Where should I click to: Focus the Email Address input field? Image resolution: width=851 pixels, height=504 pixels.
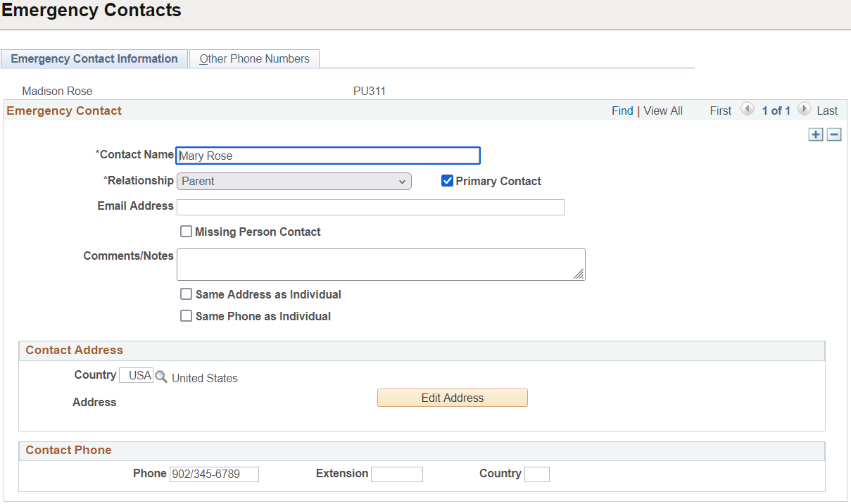pyautogui.click(x=370, y=207)
